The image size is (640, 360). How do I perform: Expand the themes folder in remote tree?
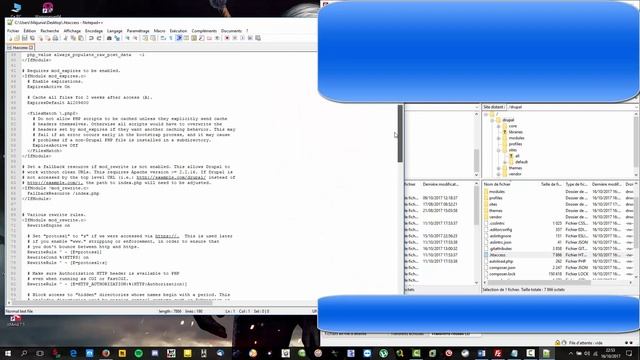click(x=498, y=168)
